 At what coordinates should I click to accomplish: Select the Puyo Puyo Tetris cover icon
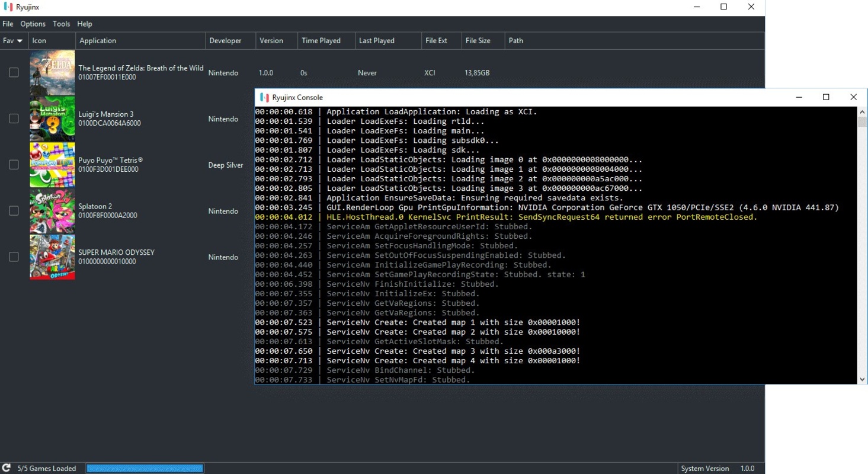52,165
